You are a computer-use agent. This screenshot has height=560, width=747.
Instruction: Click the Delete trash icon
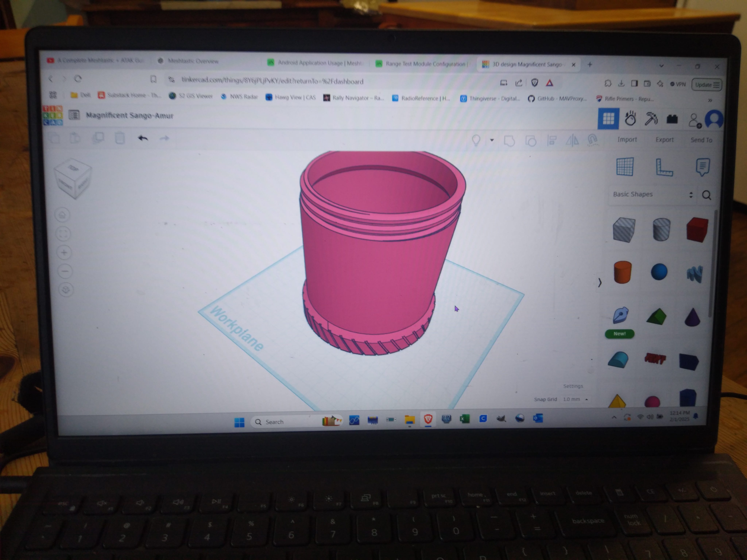pyautogui.click(x=120, y=138)
